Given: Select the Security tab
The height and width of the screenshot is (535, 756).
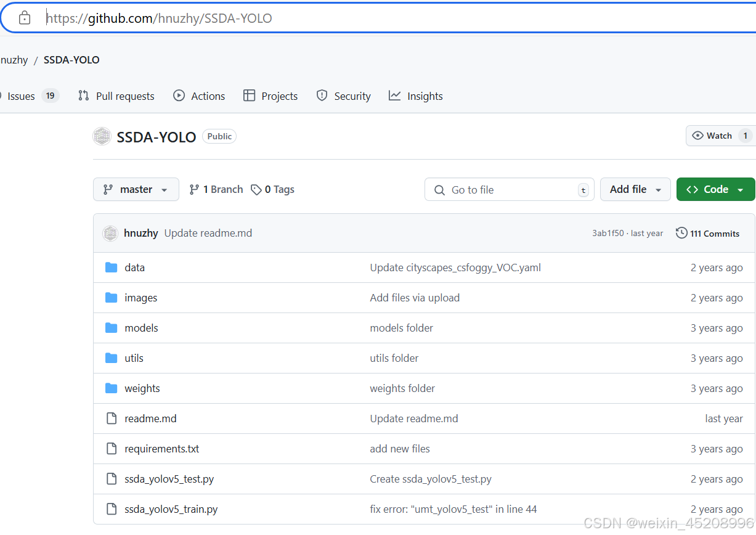Looking at the screenshot, I should tap(343, 96).
